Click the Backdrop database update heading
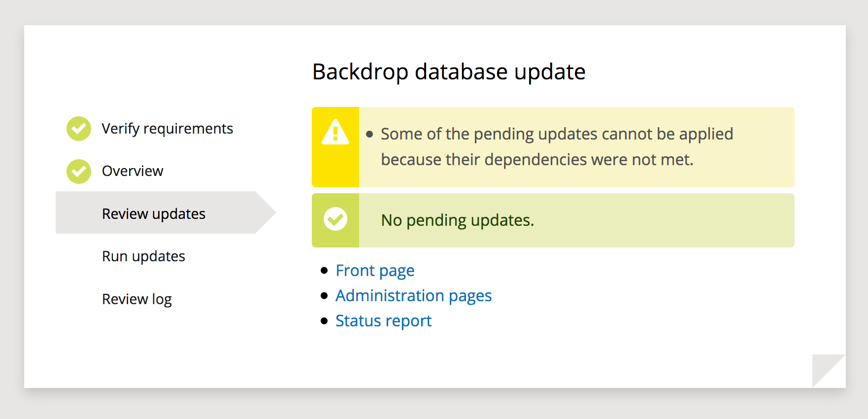Viewport: 868px width, 419px height. click(449, 72)
